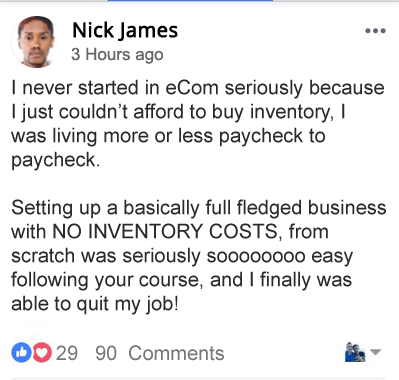This screenshot has height=380, width=399.
Task: Select the blue tab indicator bar at top
Action: pos(190,1)
